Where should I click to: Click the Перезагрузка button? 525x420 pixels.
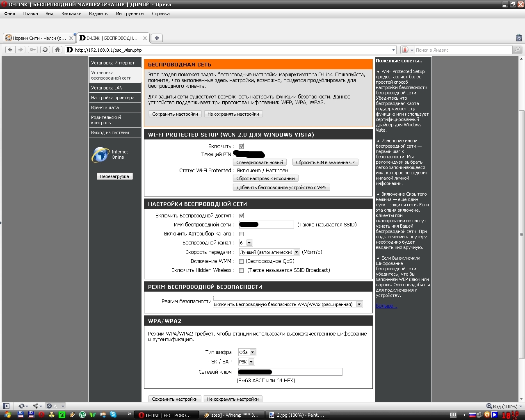point(114,176)
